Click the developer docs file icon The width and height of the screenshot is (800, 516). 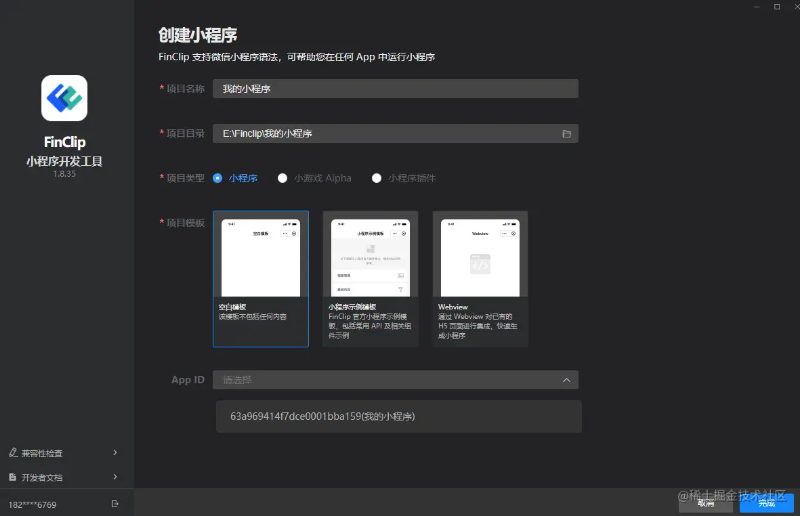pyautogui.click(x=13, y=477)
